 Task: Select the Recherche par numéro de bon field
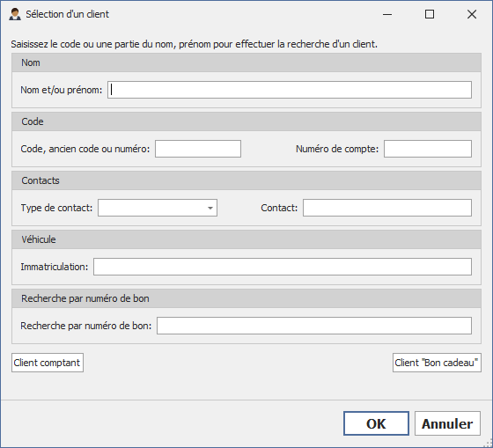(x=314, y=326)
